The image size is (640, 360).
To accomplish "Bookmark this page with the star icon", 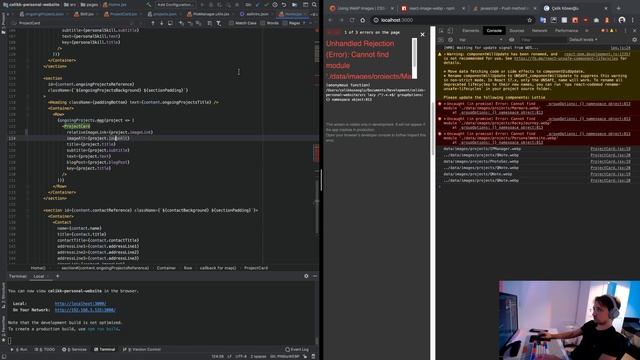I will click(529, 20).
